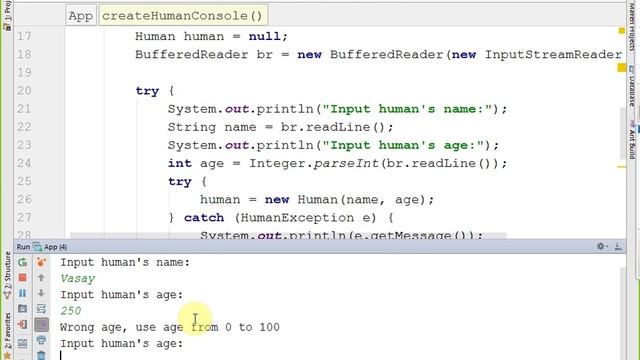640x360 pixels.
Task: Jump down the stack trace arrow
Action: pos(41,293)
